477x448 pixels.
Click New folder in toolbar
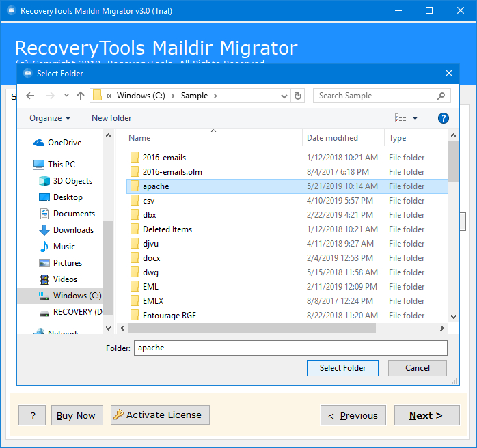111,118
